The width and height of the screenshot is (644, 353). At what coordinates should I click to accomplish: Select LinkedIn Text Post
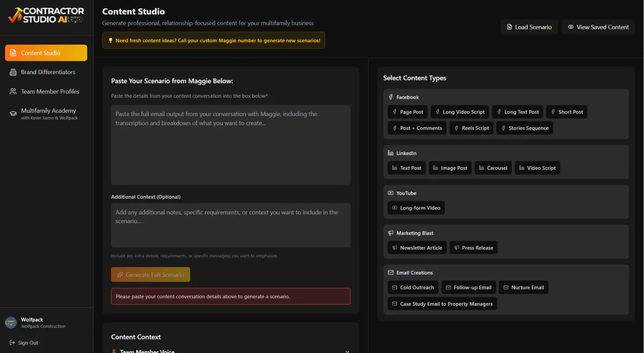click(x=406, y=168)
